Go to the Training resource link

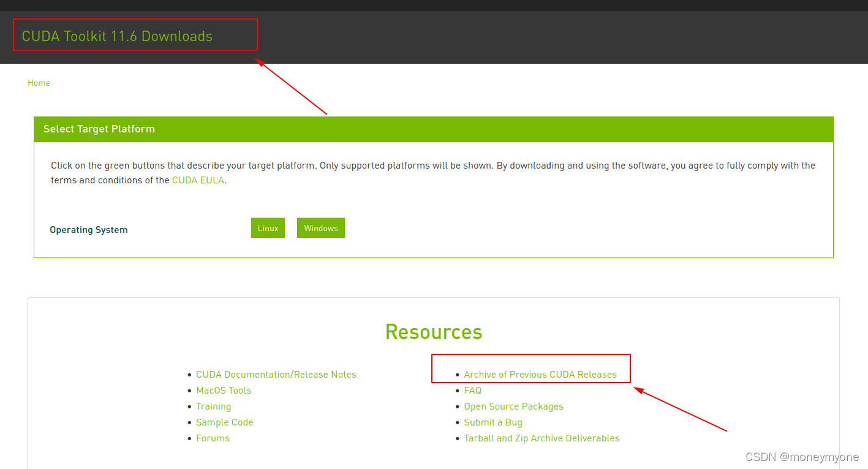(214, 406)
